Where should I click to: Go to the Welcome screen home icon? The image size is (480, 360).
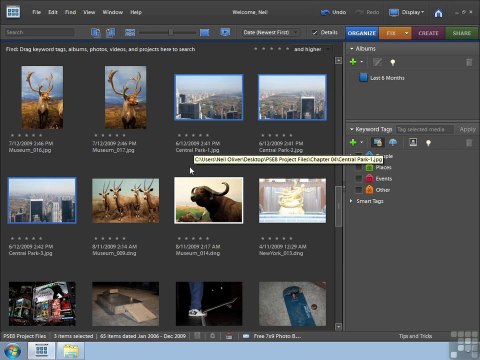click(438, 13)
